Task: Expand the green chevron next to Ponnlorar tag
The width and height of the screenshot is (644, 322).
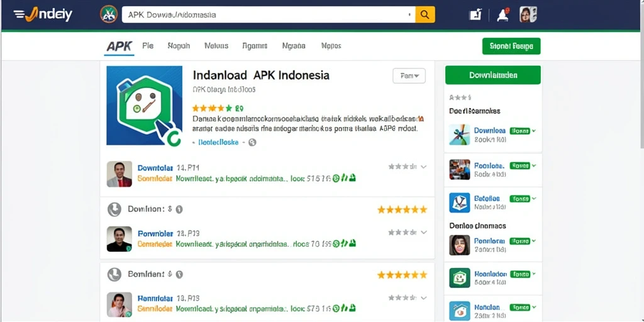Action: [x=534, y=241]
